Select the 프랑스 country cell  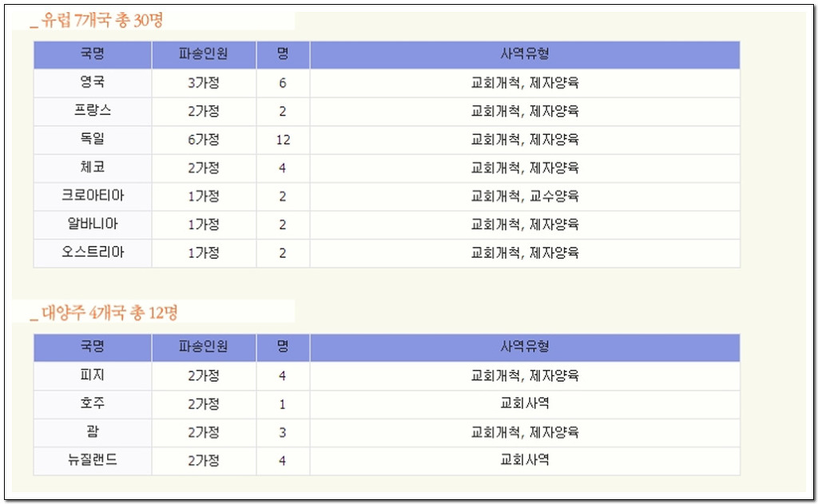pyautogui.click(x=93, y=111)
